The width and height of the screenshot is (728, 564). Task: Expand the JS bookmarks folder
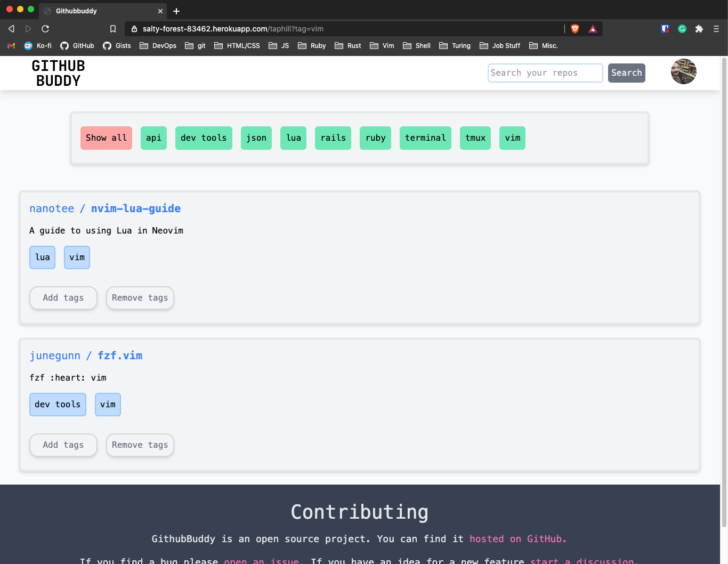(x=279, y=46)
